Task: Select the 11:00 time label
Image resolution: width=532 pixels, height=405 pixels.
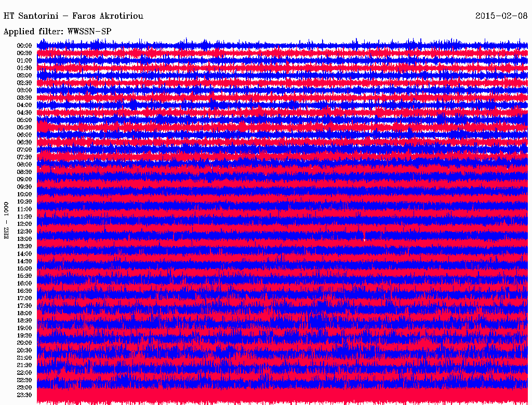Action: point(24,209)
